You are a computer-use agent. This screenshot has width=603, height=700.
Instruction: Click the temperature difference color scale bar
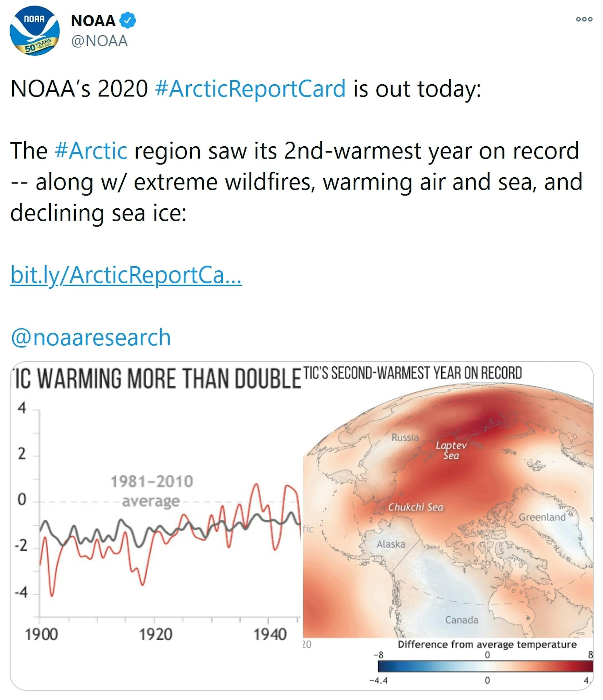485,666
